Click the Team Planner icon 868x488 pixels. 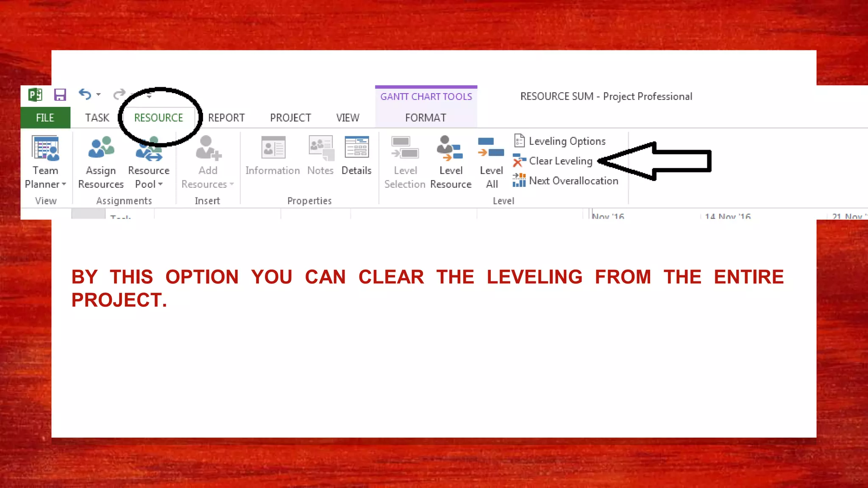(46, 148)
